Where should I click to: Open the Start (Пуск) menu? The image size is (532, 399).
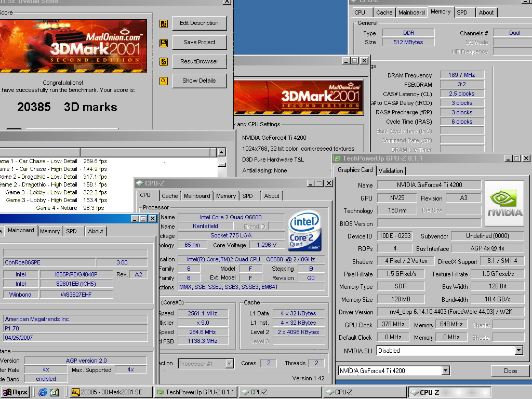(15, 392)
